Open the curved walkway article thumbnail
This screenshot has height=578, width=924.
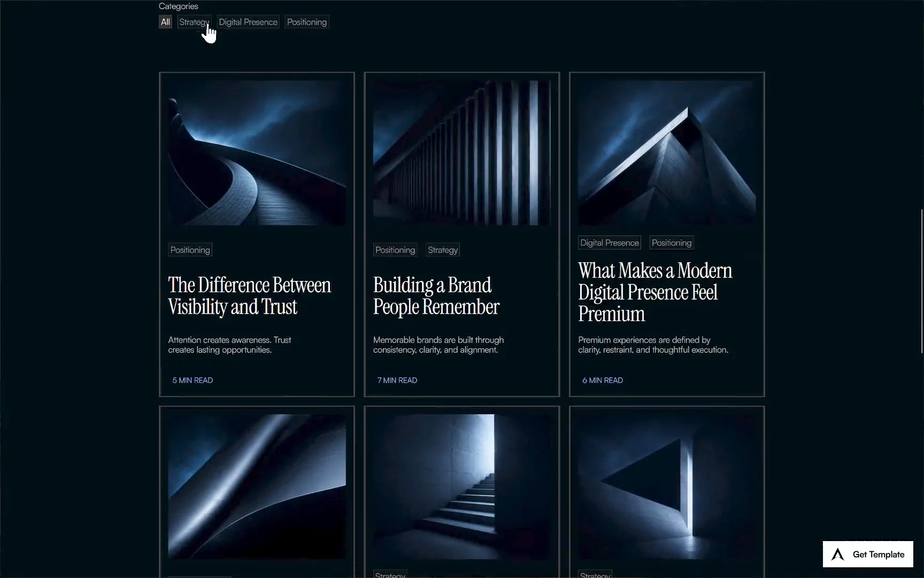(x=257, y=153)
